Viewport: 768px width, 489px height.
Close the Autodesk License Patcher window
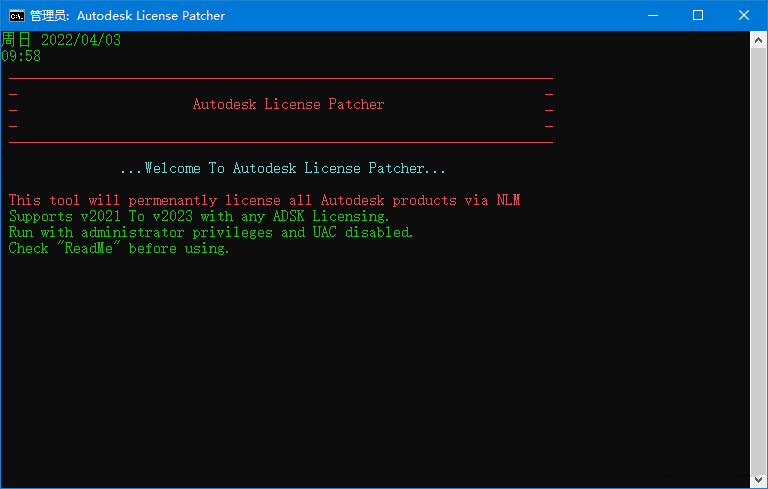pyautogui.click(x=744, y=15)
